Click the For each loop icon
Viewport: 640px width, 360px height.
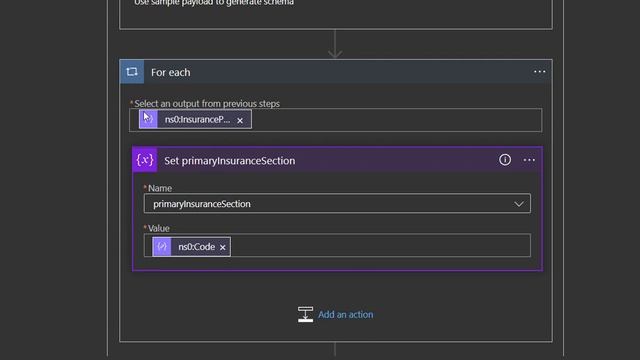(132, 72)
